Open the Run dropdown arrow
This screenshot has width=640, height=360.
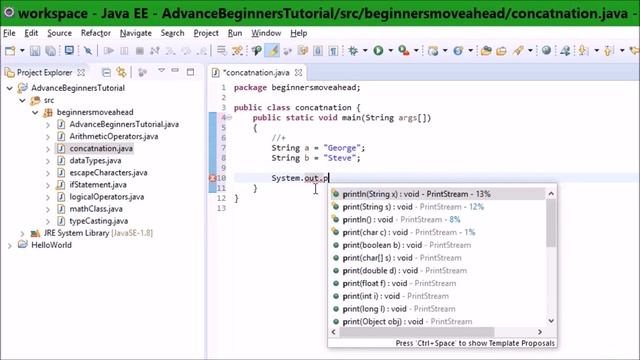(391, 51)
